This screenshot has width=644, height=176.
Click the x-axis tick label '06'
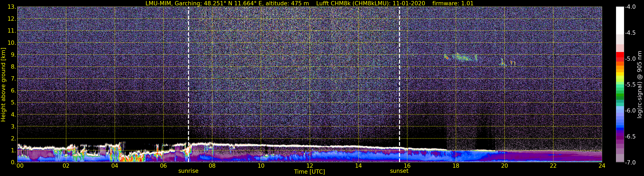(x=163, y=166)
